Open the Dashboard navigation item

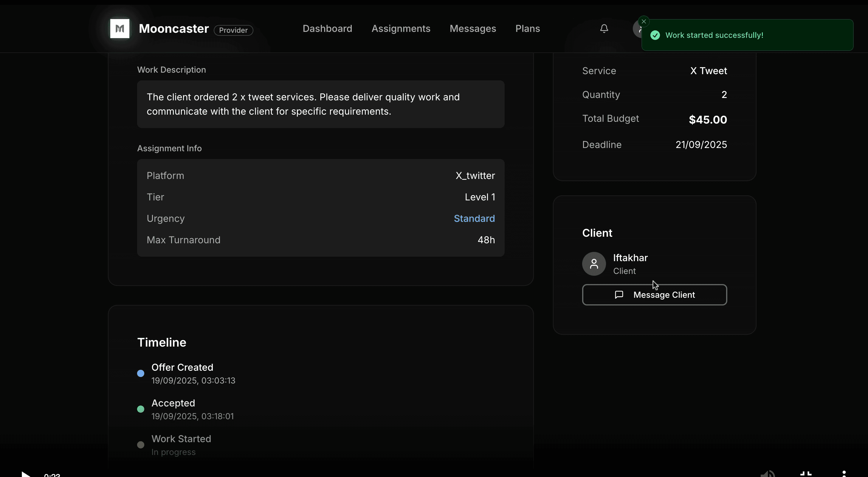327,29
